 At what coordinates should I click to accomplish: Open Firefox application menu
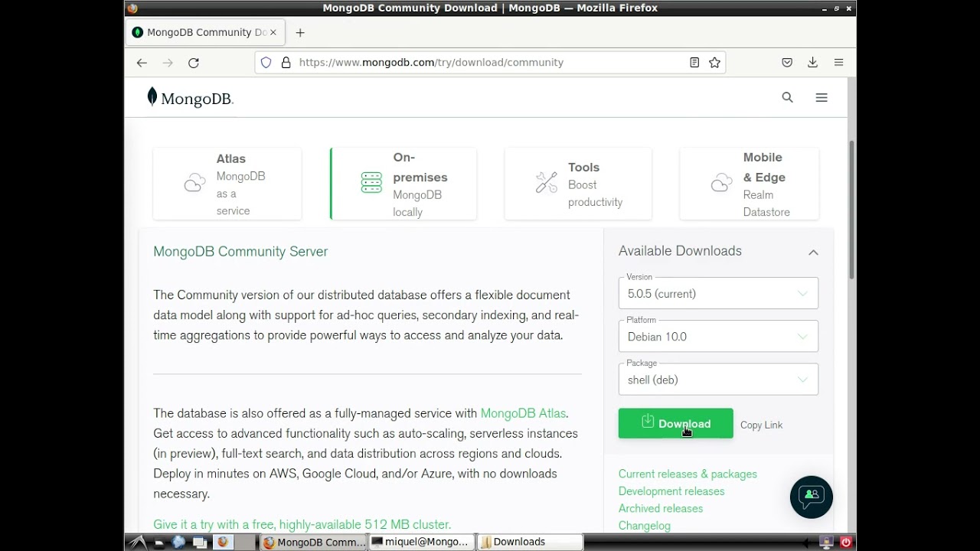839,63
